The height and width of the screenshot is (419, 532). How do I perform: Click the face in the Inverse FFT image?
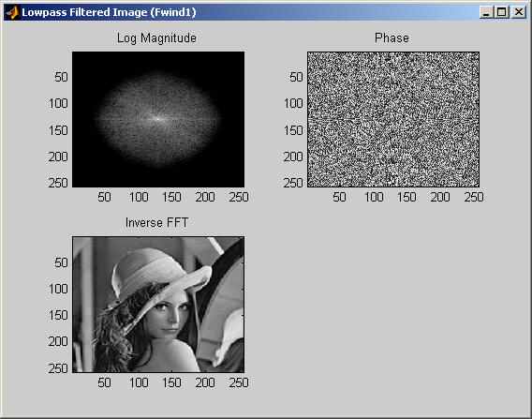click(170, 314)
